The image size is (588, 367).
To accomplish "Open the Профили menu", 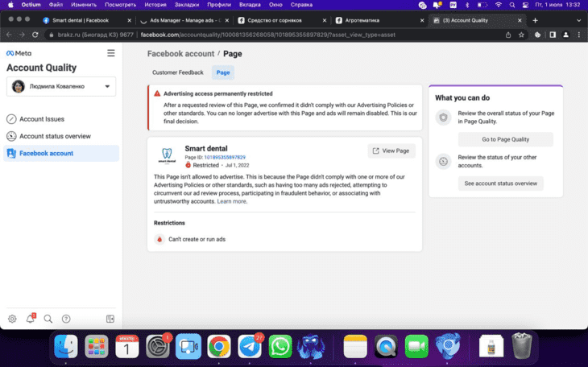I will coord(219,5).
